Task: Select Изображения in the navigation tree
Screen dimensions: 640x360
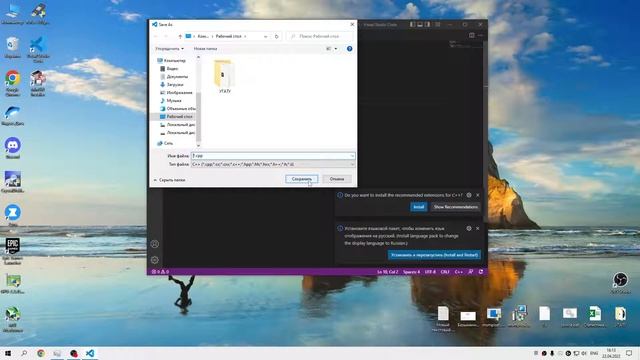Action: pos(176,93)
